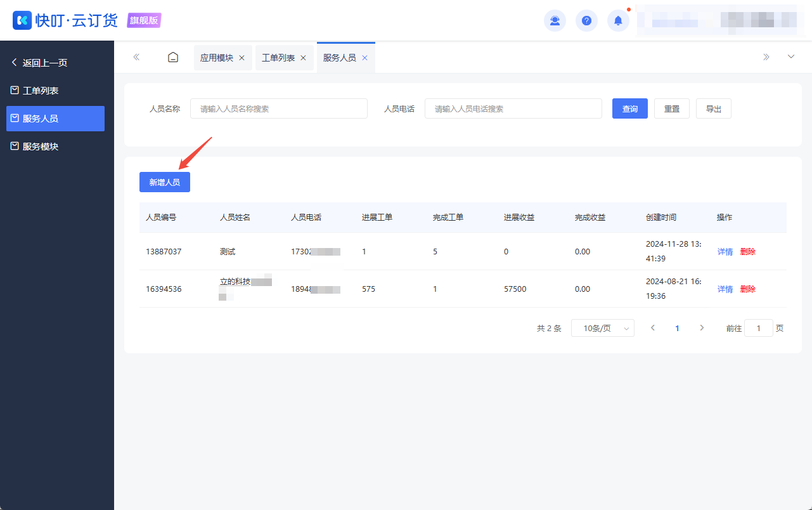This screenshot has width=812, height=510.
Task: Click the 57500 progress revenue cell
Action: [515, 289]
